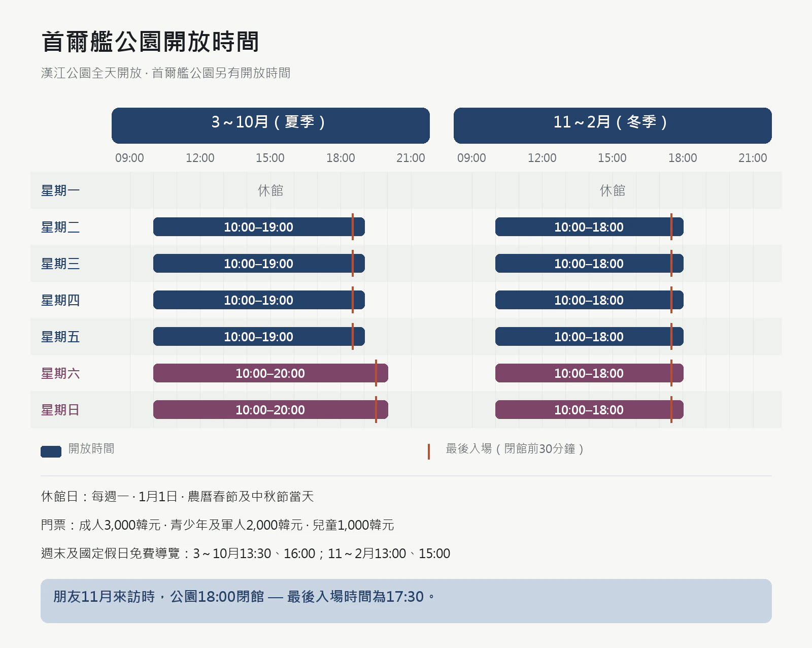Click Wednesday's summer 10:00–19:00 bar
The height and width of the screenshot is (648, 812).
point(259,264)
